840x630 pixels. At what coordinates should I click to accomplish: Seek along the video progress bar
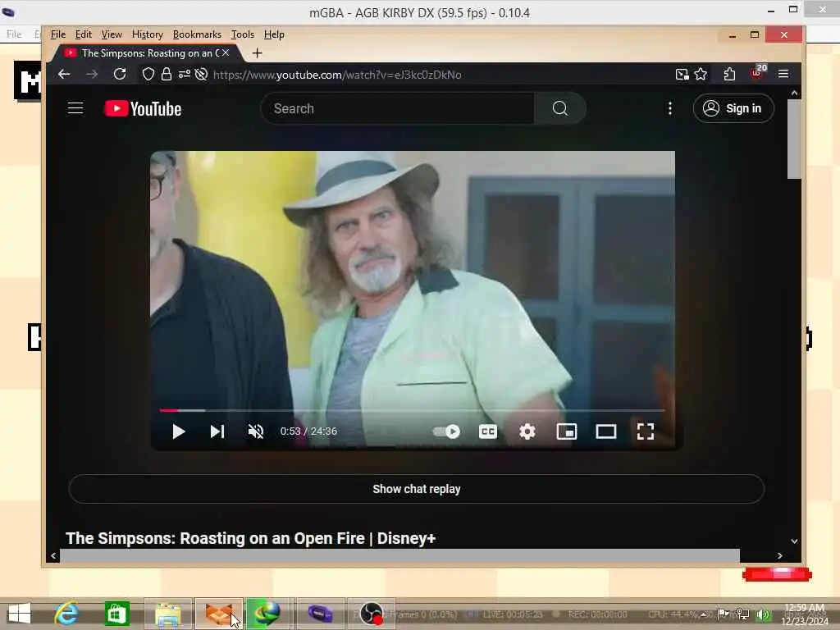tap(412, 410)
